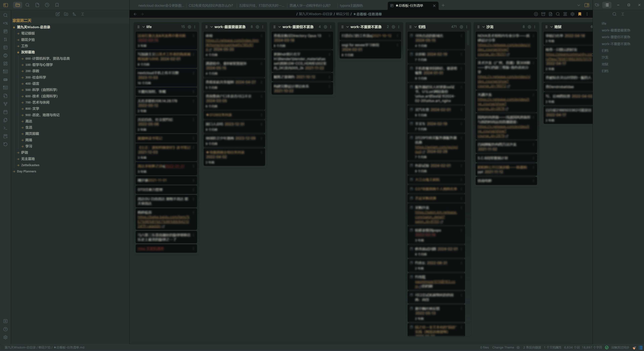644x351 pixels.
Task: Toggle the kanban view eye icon
Action: pos(565,14)
